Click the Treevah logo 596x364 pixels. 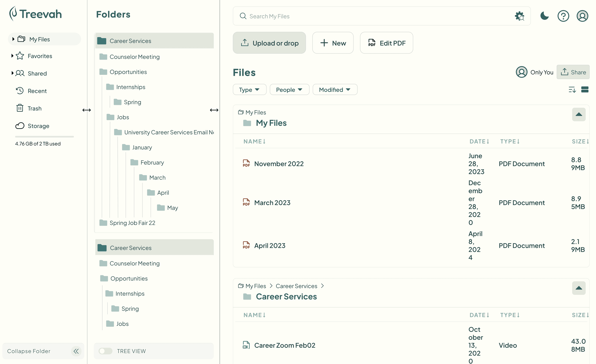point(36,14)
